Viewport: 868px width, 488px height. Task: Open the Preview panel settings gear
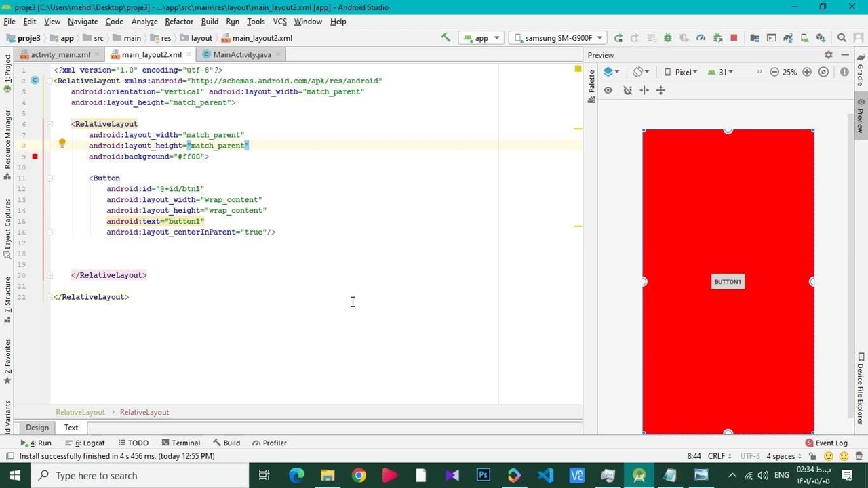(828, 55)
